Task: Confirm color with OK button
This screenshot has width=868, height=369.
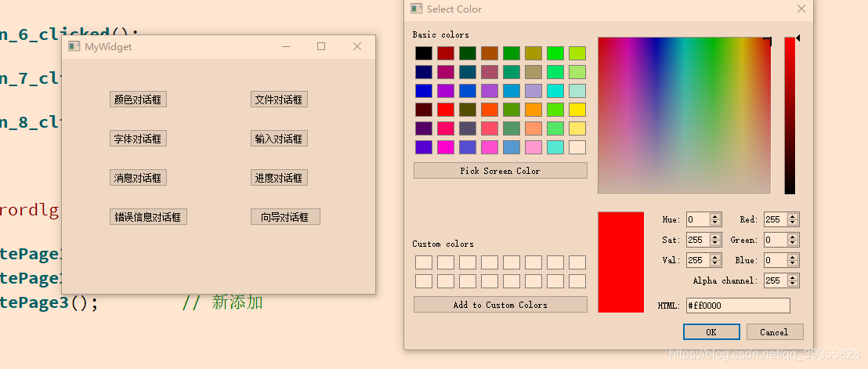Action: tap(711, 332)
